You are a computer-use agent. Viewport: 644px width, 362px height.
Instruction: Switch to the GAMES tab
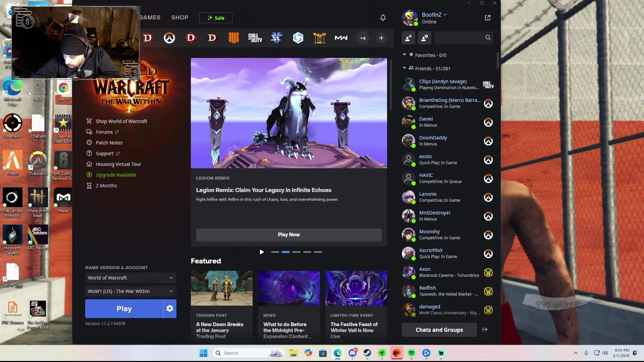(150, 18)
